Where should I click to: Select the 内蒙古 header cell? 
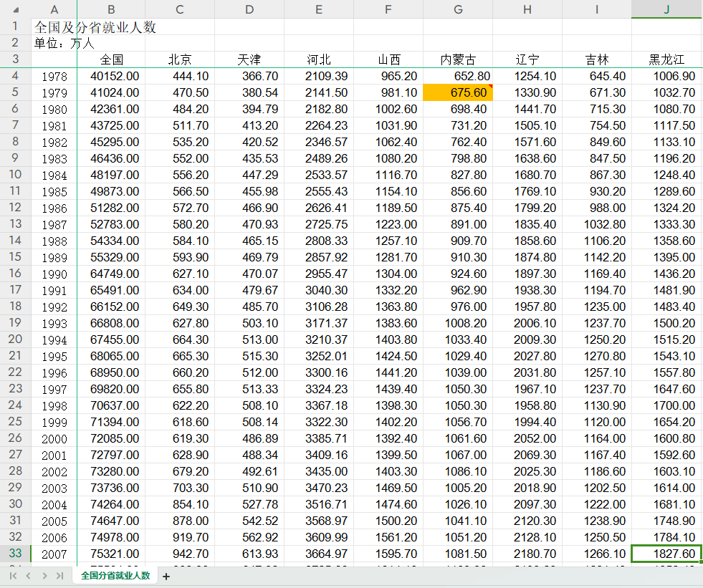pyautogui.click(x=458, y=59)
